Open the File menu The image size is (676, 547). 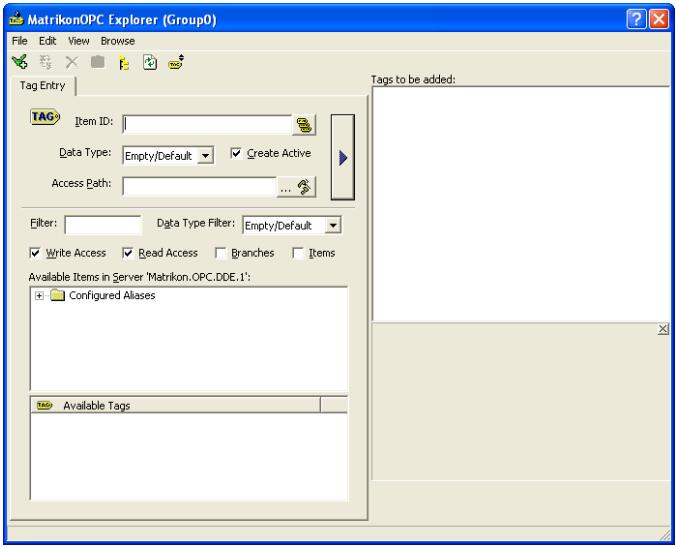click(19, 41)
